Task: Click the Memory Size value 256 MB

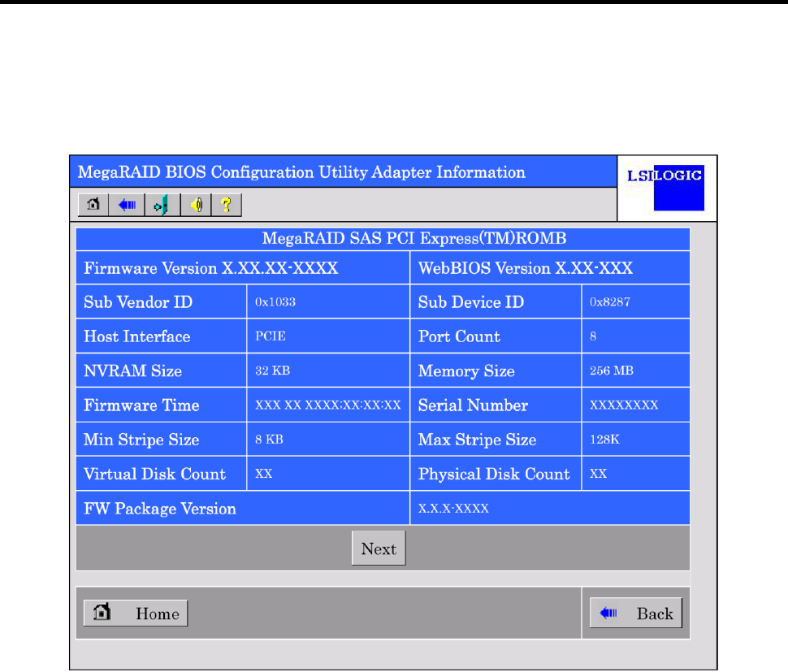Action: pos(612,371)
